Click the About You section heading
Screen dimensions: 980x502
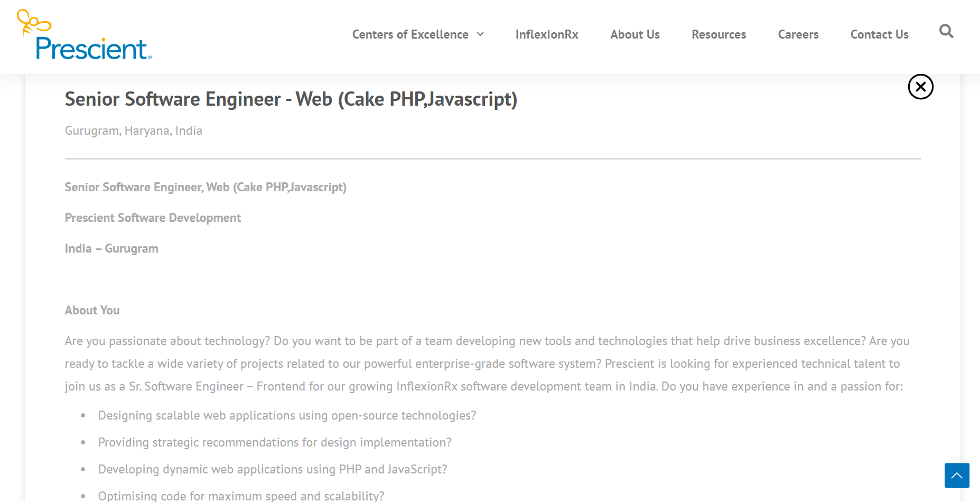point(92,310)
